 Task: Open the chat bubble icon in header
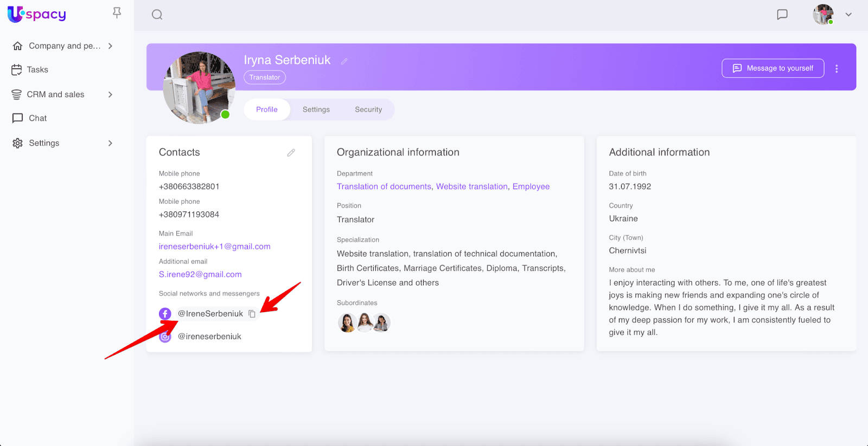(782, 15)
